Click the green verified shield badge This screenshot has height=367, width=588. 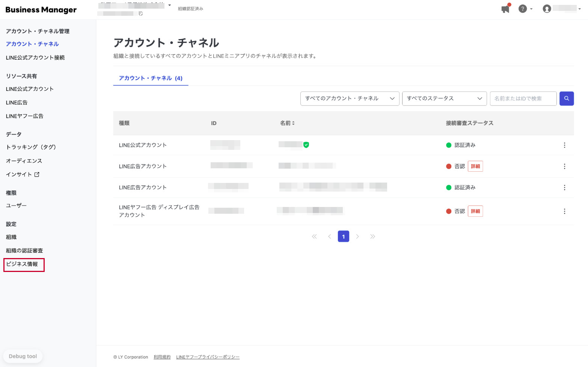tap(306, 145)
